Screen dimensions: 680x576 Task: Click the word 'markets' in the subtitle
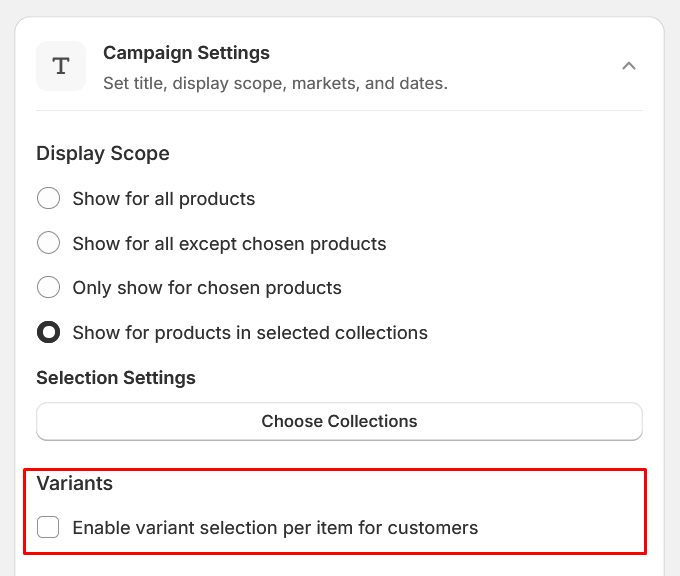pos(324,83)
